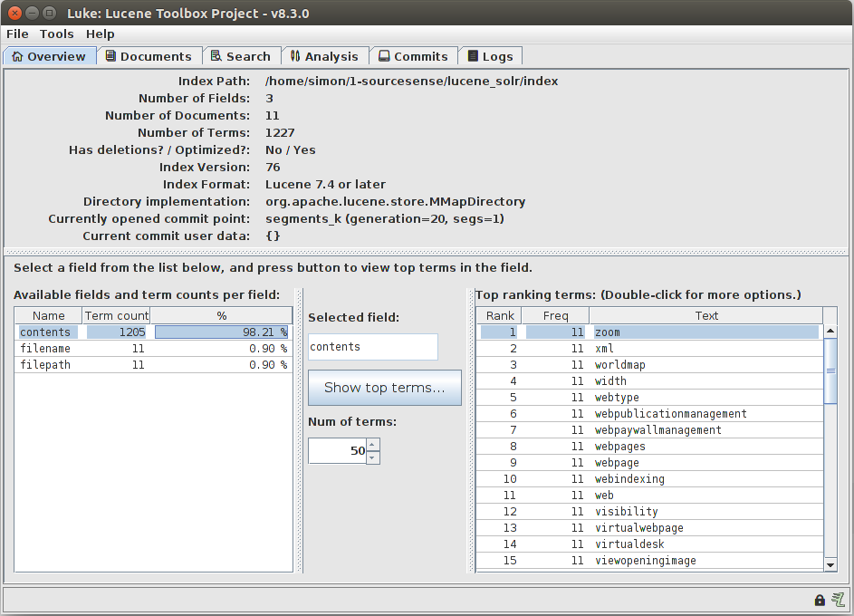Click the Rank column header

(499, 315)
